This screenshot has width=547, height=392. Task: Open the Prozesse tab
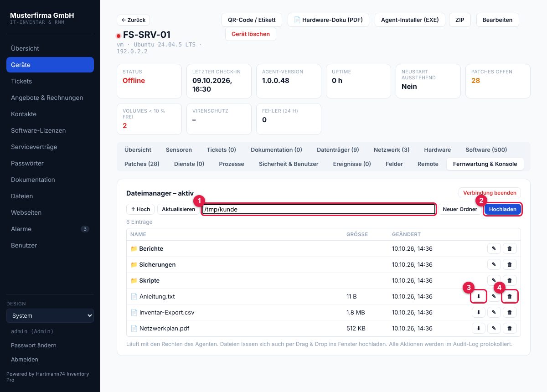click(x=232, y=164)
